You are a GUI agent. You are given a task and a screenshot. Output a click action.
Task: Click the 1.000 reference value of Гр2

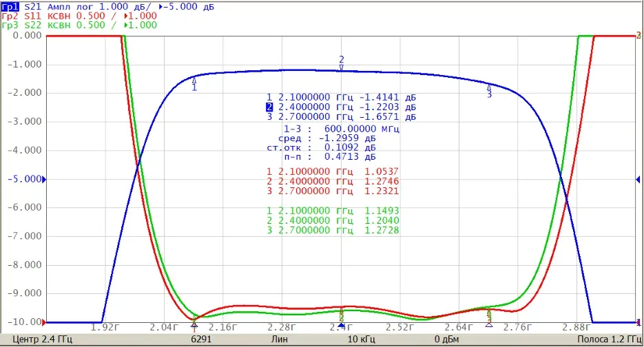point(143,16)
